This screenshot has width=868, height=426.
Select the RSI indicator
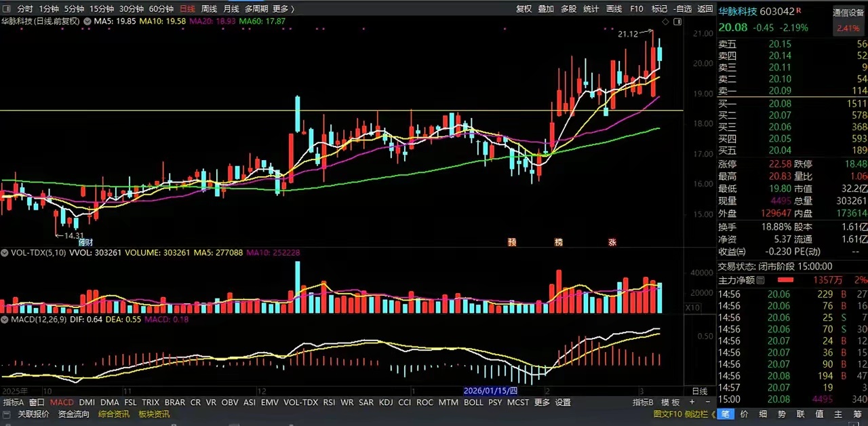click(330, 402)
